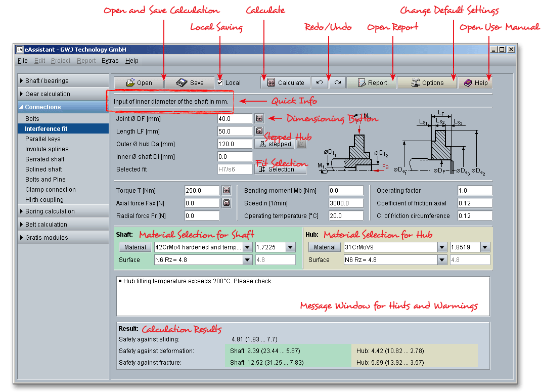This screenshot has width=541, height=392.
Task: Open the Extras menu
Action: click(110, 61)
